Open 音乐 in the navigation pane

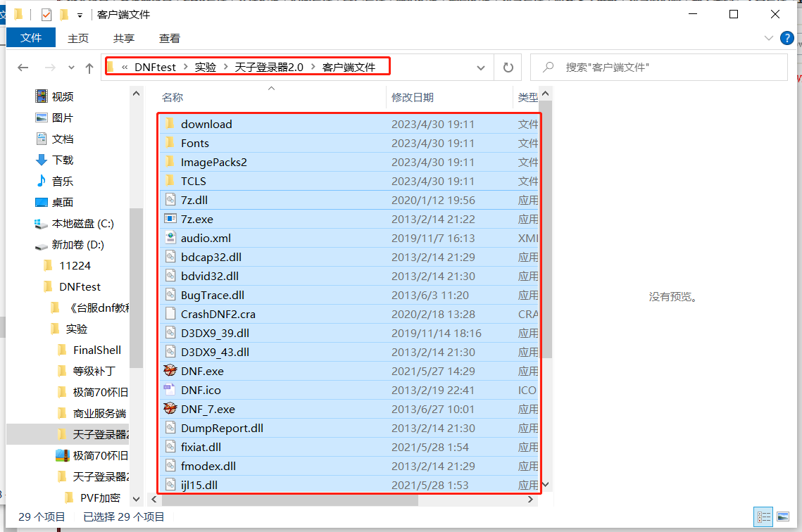(x=63, y=181)
